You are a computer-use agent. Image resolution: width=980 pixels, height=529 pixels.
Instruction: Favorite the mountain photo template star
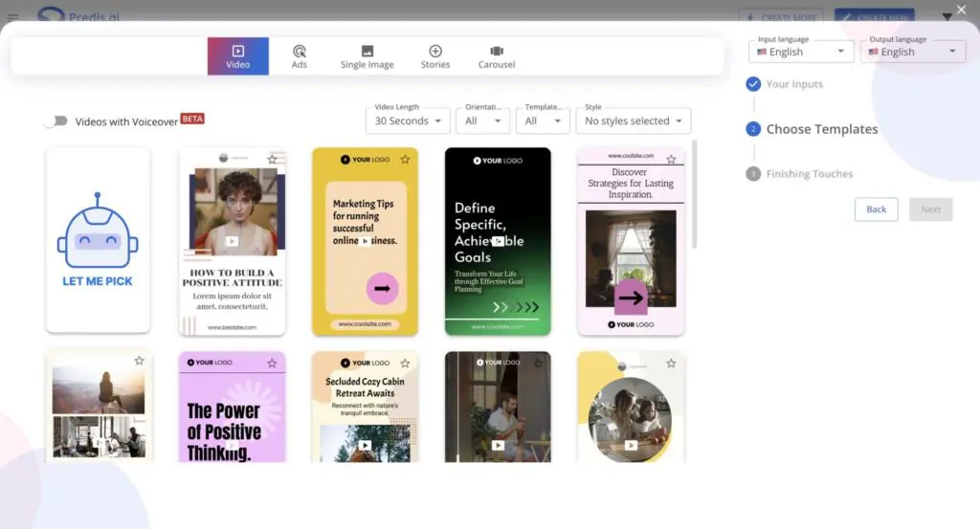(x=140, y=361)
